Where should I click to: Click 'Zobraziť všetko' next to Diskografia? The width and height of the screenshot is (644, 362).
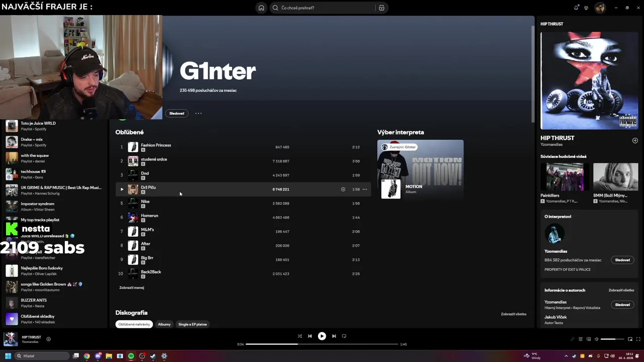[x=514, y=314]
